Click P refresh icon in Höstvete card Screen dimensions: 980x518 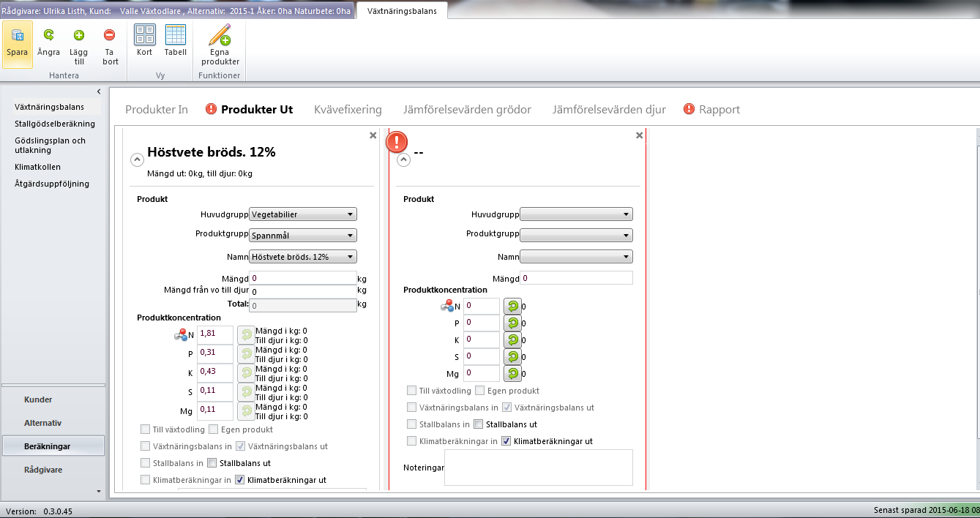246,353
